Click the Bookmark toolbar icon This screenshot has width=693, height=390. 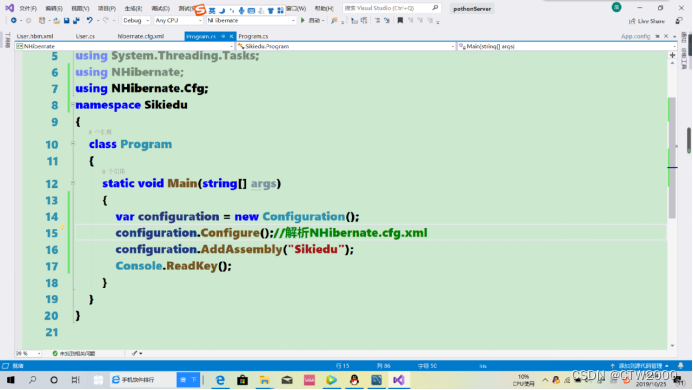(400, 20)
